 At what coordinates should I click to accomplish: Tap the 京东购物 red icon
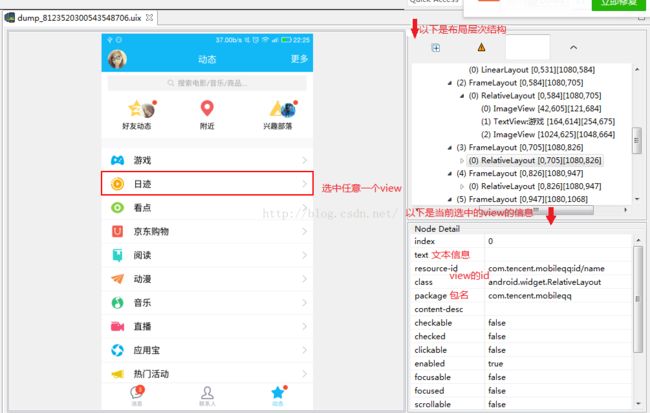coord(117,231)
